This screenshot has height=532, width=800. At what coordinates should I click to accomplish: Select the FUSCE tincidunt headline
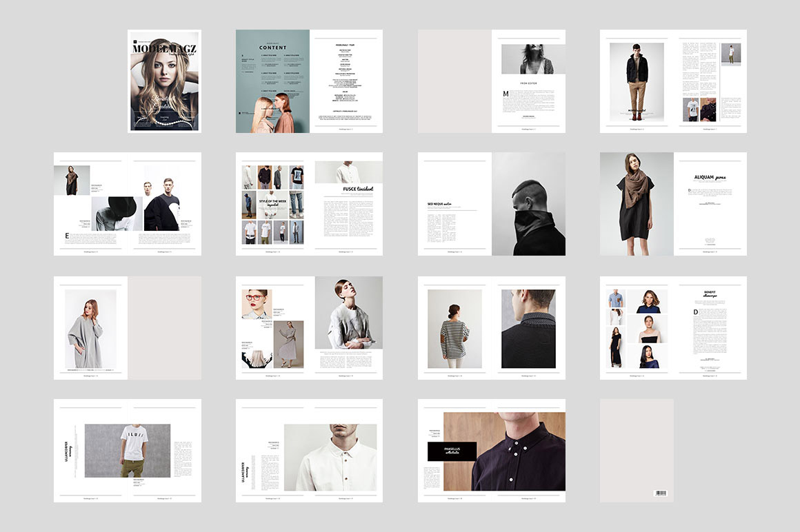(x=358, y=189)
